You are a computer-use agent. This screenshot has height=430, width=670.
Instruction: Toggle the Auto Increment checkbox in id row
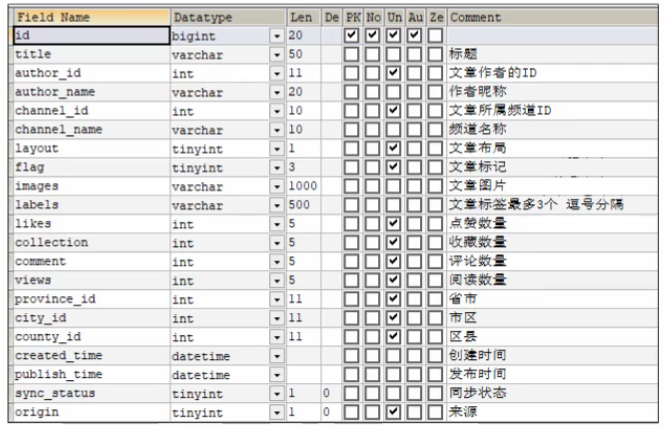414,35
